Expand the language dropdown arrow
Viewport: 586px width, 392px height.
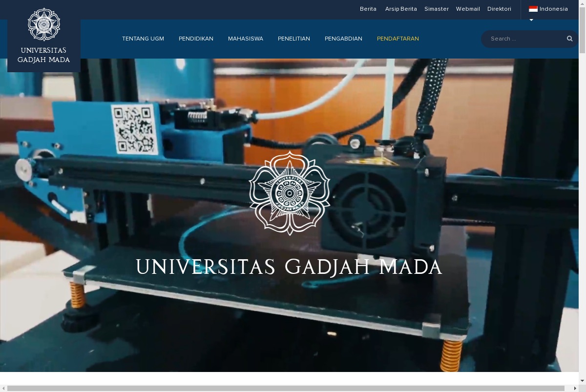point(531,20)
